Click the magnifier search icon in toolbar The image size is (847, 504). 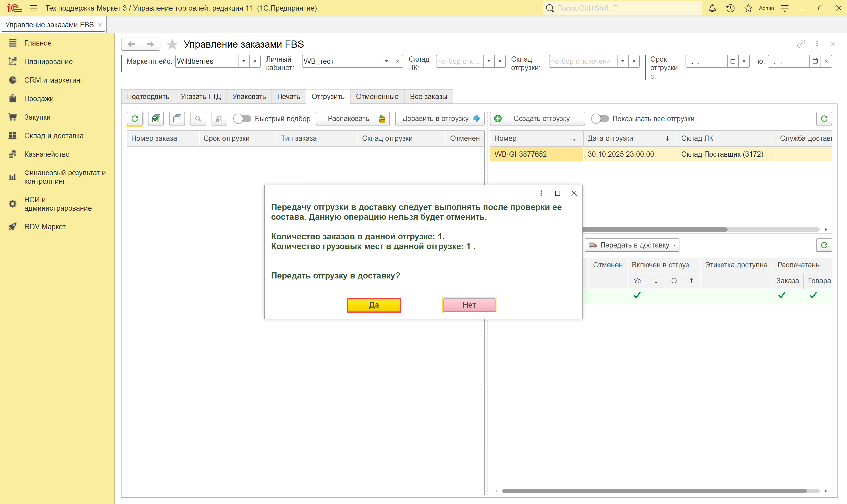198,119
